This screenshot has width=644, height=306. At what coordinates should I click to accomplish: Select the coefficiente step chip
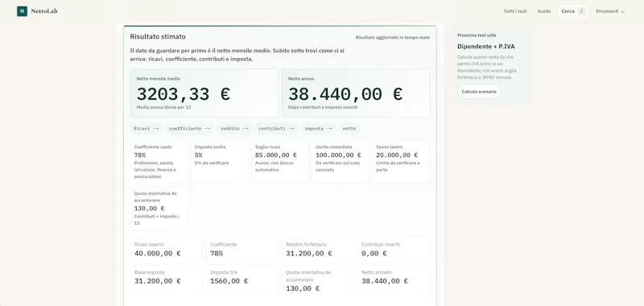point(189,129)
